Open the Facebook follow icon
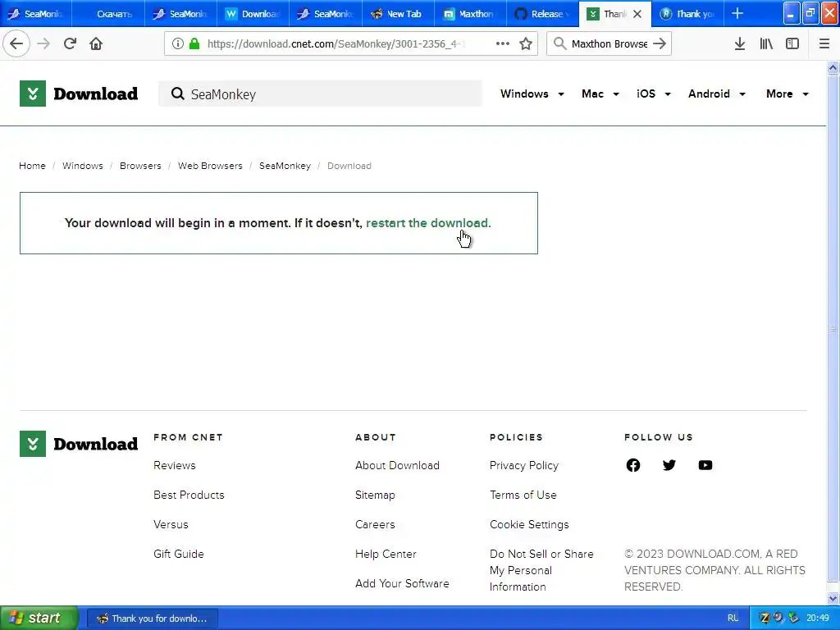 632,465
